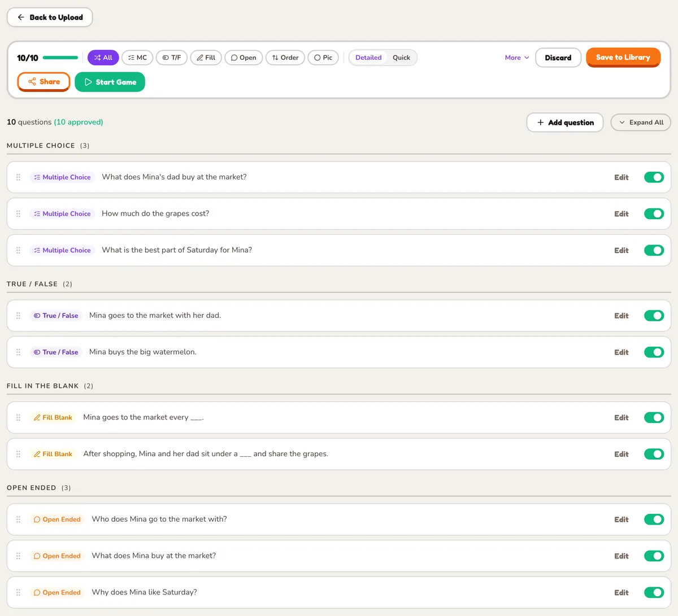The width and height of the screenshot is (678, 616).
Task: Click Fill Blank badge on 'After shopping' question
Action: [53, 454]
